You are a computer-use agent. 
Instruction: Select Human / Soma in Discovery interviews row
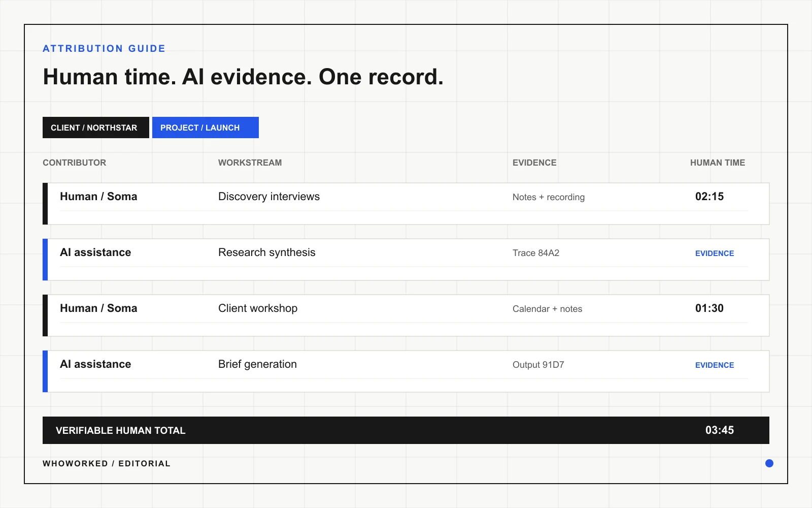point(98,197)
